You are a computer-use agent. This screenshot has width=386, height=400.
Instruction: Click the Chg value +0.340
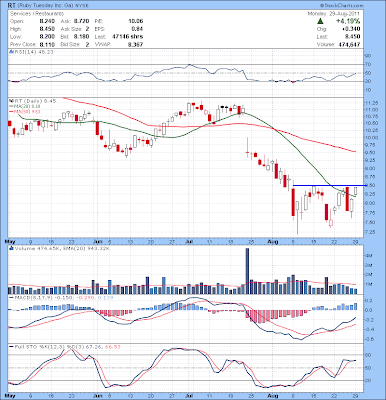(351, 29)
